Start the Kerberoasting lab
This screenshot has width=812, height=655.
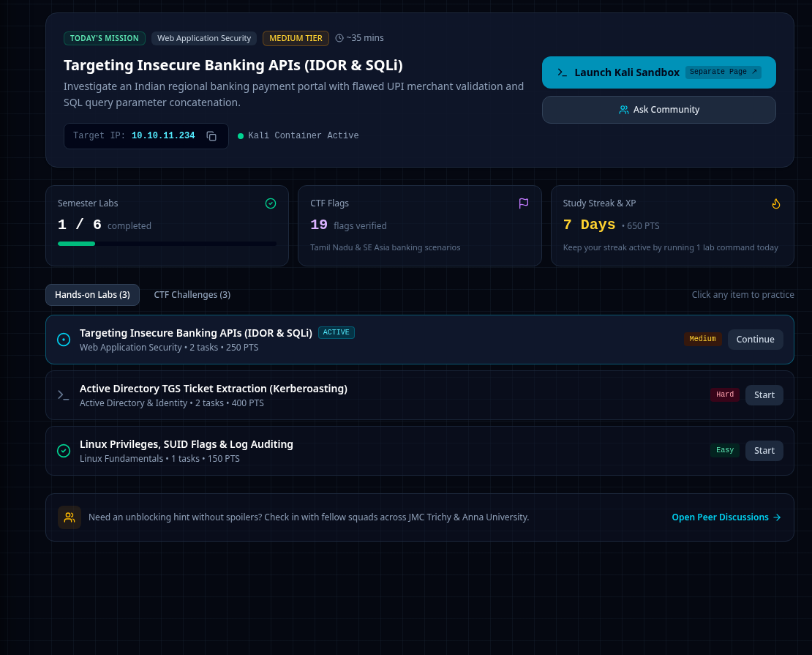(x=764, y=395)
